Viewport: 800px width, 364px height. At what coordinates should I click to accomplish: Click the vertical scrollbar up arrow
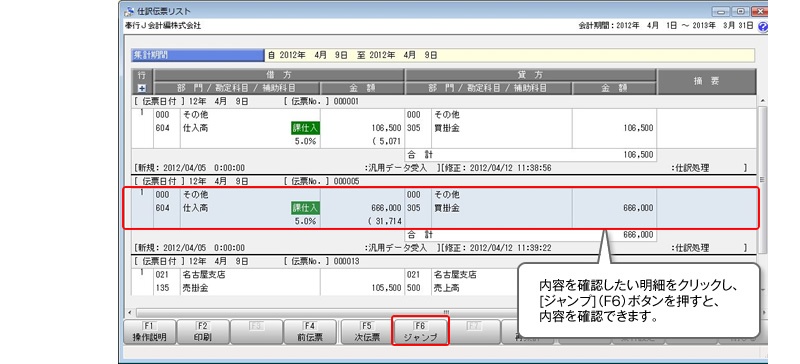(x=762, y=100)
